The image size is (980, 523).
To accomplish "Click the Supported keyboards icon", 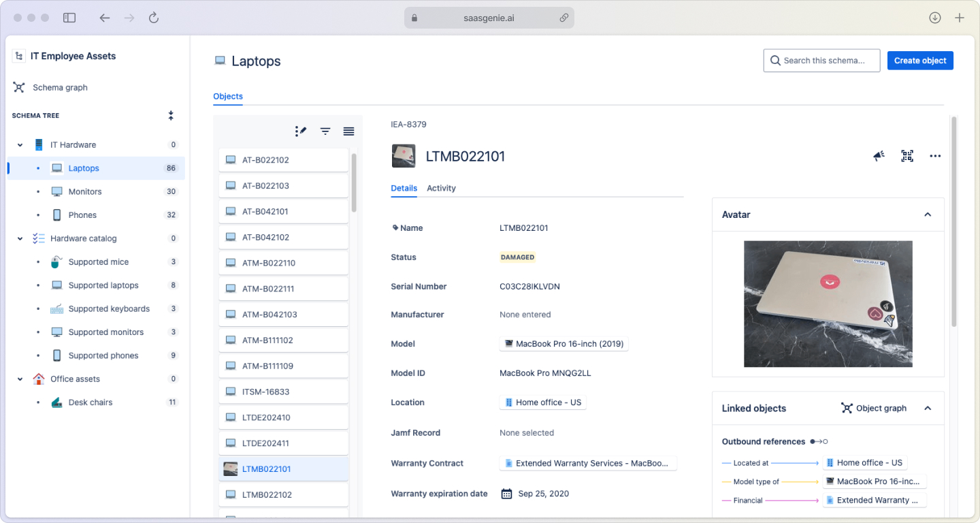I will (57, 308).
